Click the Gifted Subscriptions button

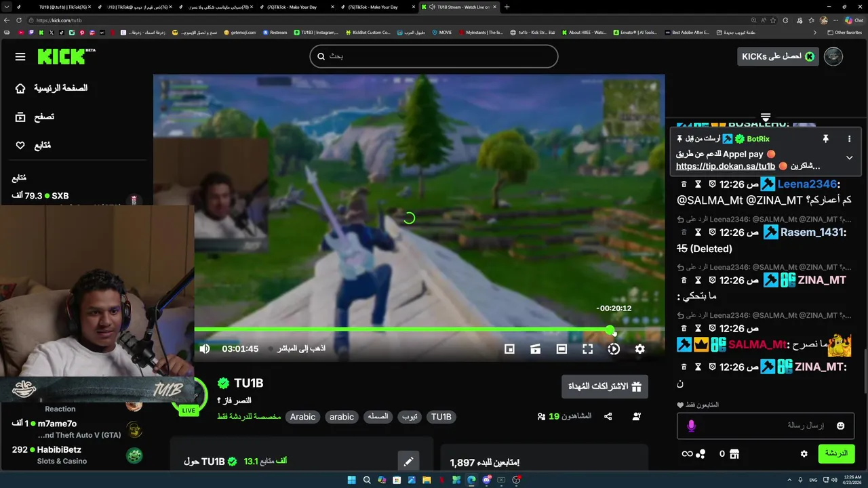(605, 386)
